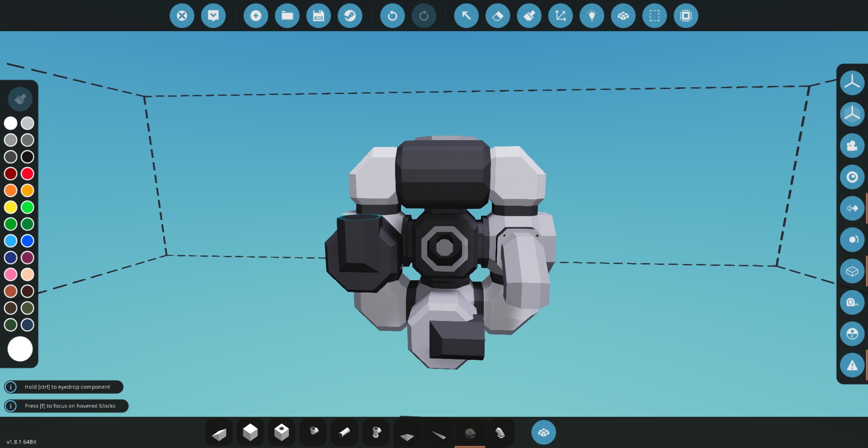Image resolution: width=868 pixels, height=448 pixels.
Task: Select the paint brush tool in top toolbar
Action: 529,16
